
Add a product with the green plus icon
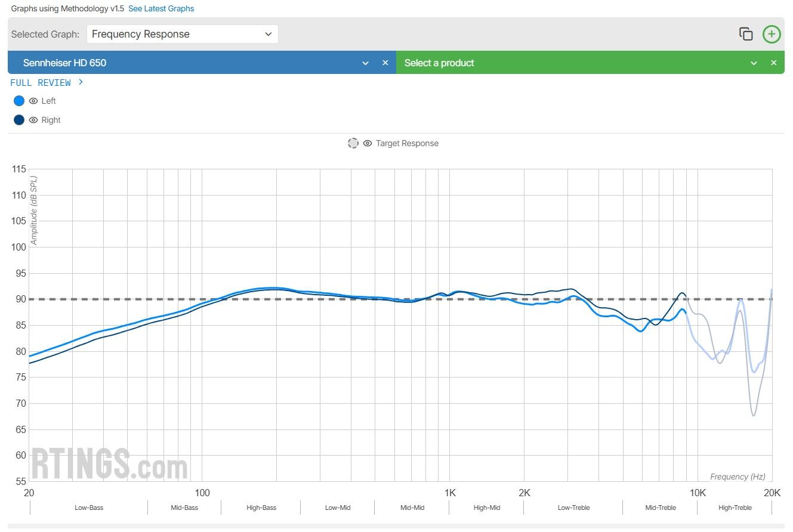772,34
